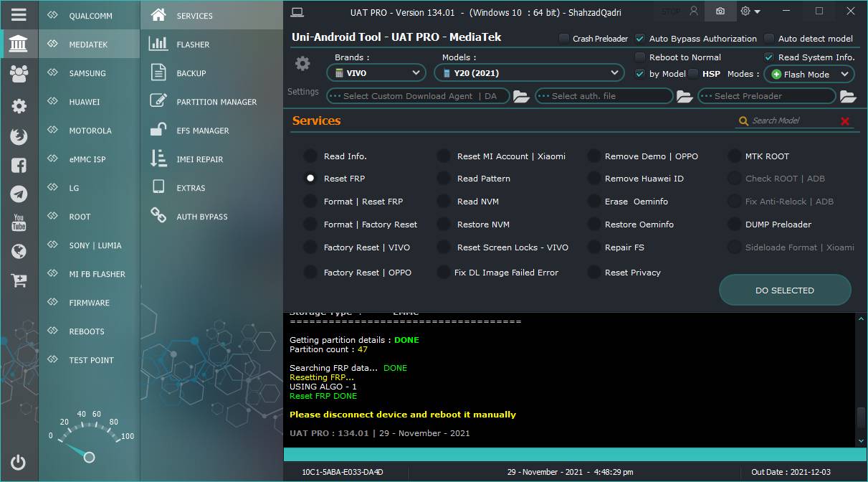Open the shopping cart icon
The width and height of the screenshot is (868, 482).
[19, 280]
